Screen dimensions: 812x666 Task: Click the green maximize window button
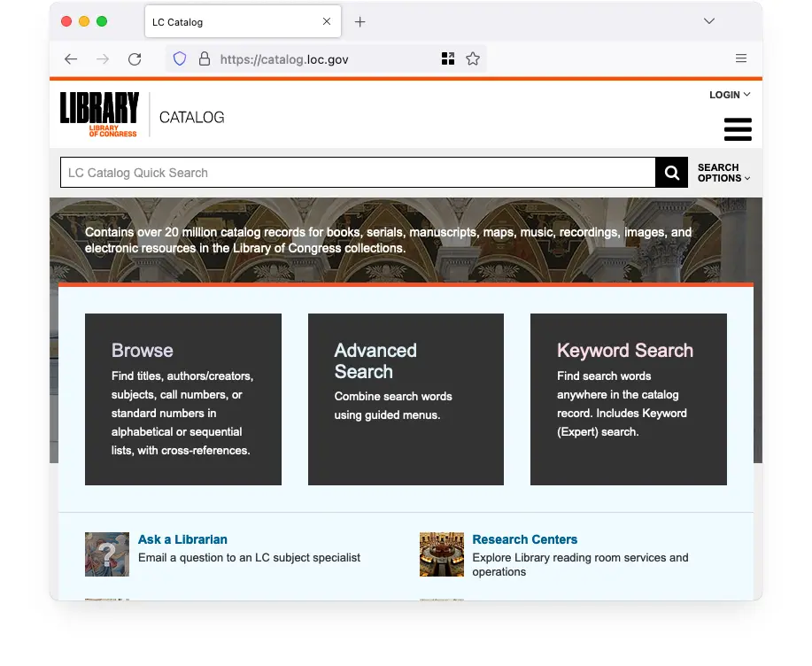coord(102,21)
